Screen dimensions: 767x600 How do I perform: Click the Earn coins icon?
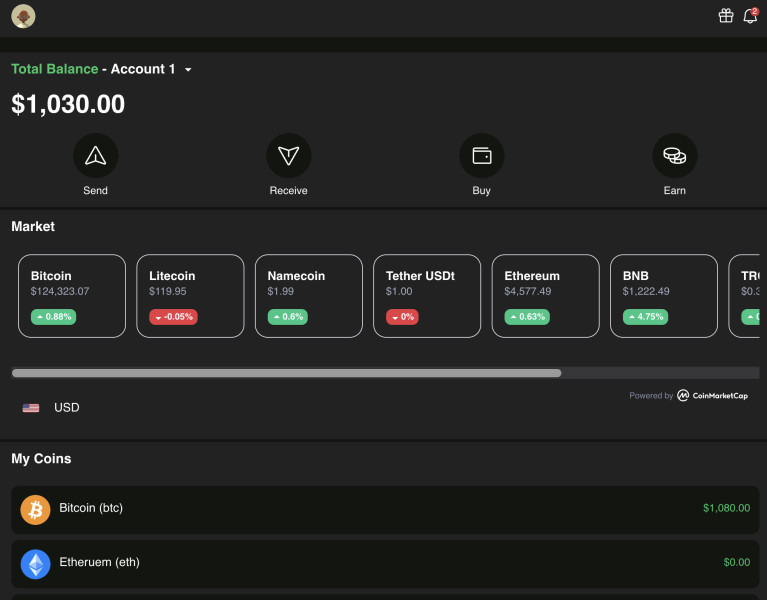(x=675, y=156)
